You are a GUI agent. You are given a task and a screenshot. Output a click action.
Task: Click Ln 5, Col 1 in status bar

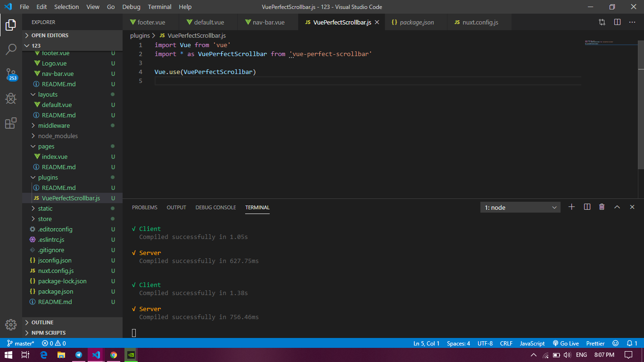coord(426,344)
